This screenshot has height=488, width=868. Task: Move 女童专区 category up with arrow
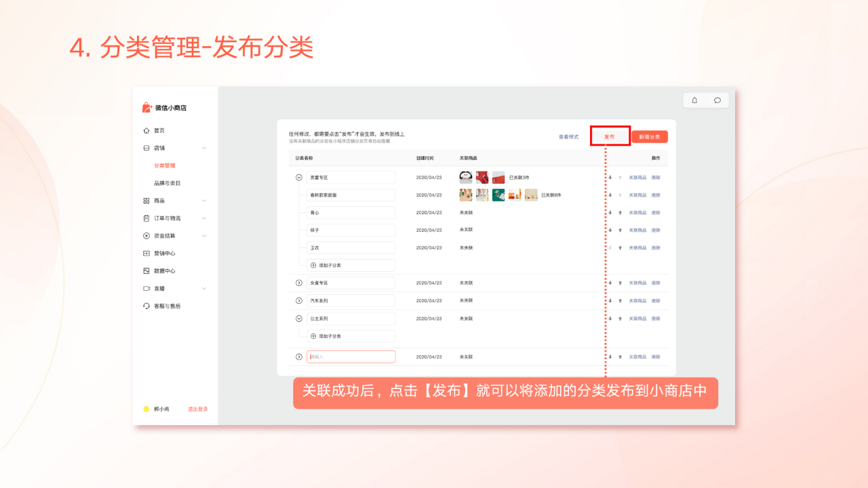pos(620,283)
